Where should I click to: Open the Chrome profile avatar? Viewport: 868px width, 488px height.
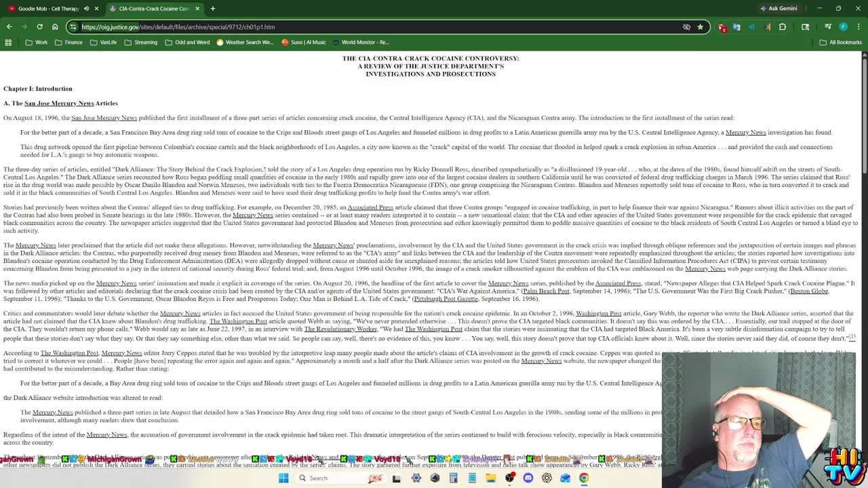(x=843, y=27)
